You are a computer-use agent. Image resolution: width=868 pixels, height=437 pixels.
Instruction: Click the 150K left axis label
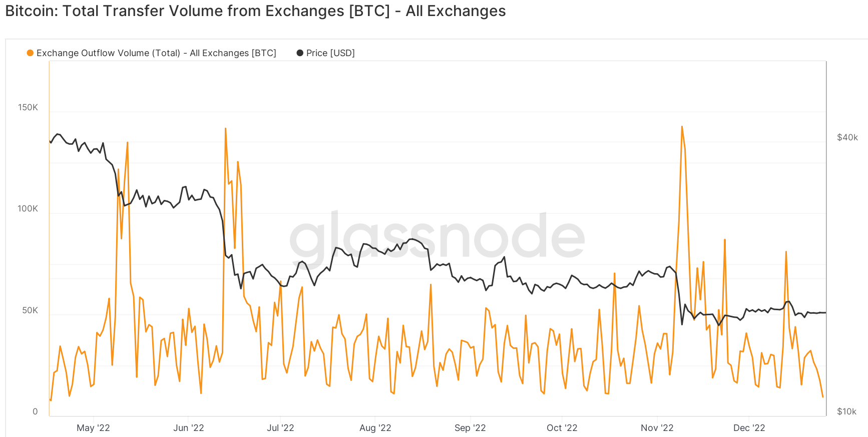[x=28, y=107]
